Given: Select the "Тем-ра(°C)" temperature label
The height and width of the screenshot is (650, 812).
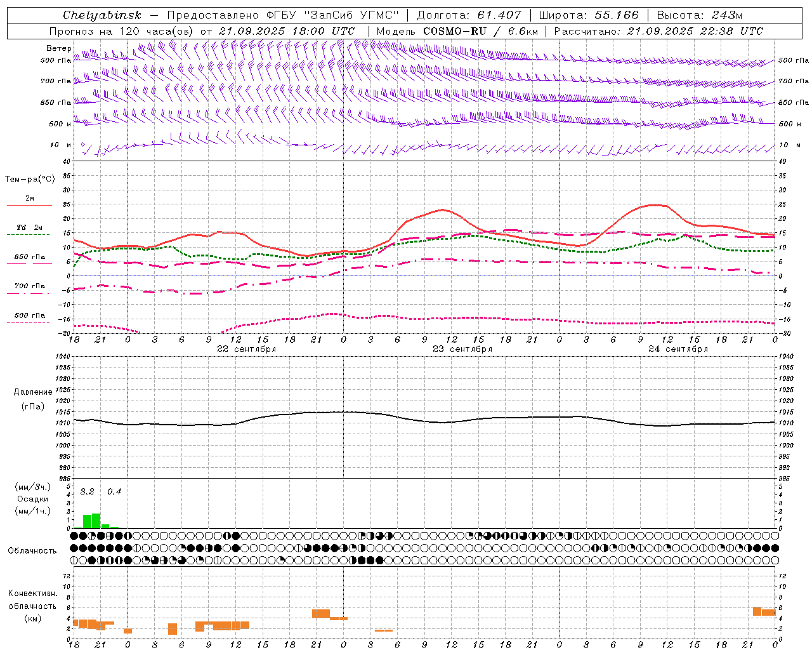Looking at the screenshot, I should click(30, 179).
